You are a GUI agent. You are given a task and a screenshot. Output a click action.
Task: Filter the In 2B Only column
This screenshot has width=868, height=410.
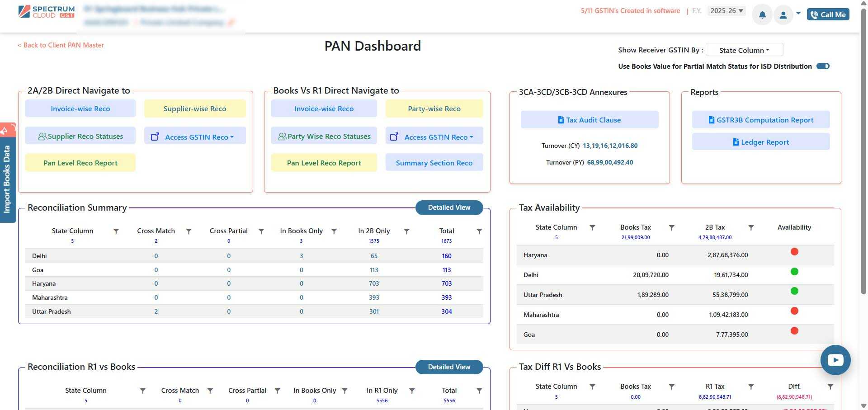pyautogui.click(x=406, y=231)
